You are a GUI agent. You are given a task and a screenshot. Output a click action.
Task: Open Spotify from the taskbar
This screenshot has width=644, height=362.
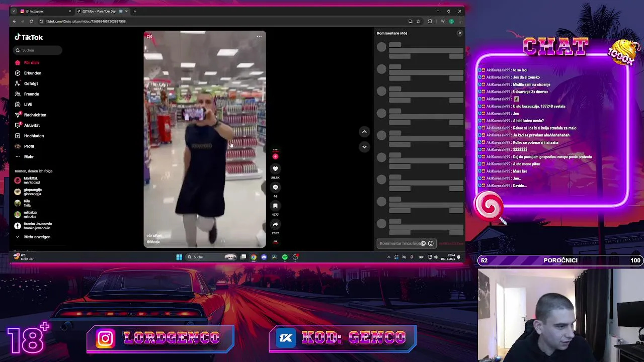[x=285, y=257]
